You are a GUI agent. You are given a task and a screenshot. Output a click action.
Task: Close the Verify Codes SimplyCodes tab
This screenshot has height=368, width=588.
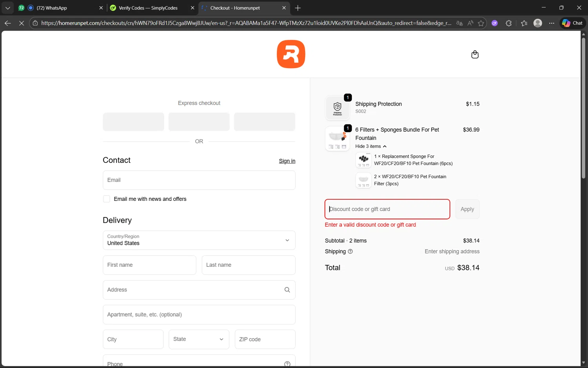click(192, 8)
